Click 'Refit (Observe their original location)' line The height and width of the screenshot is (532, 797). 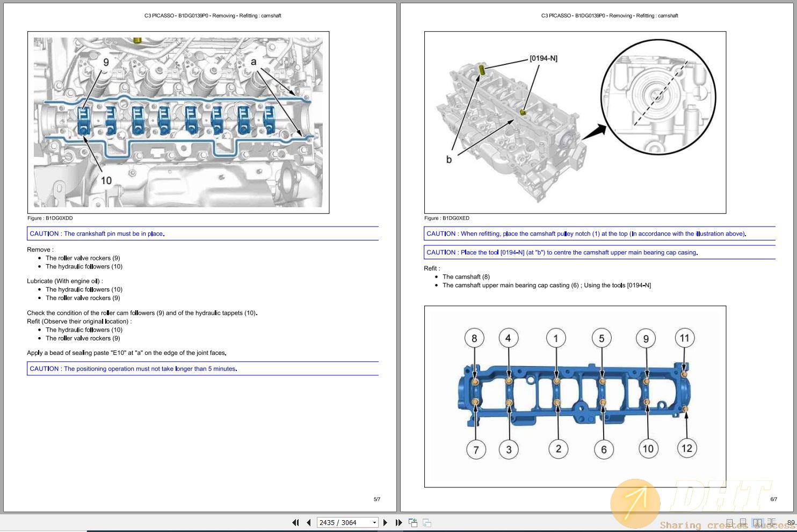(79, 322)
